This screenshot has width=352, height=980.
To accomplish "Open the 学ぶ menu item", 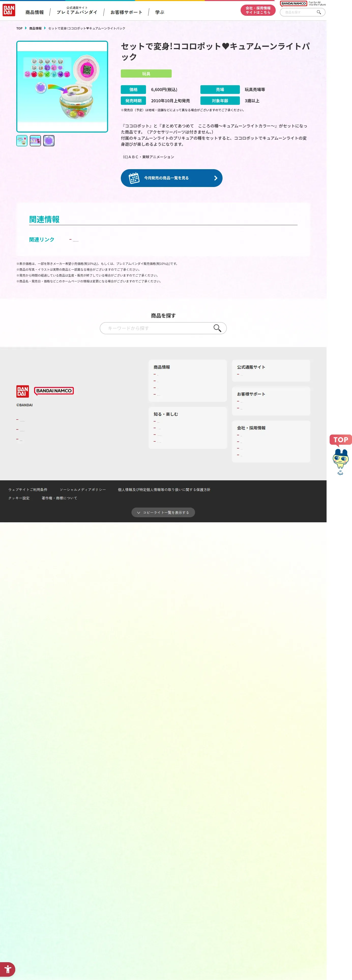I will click(x=160, y=12).
